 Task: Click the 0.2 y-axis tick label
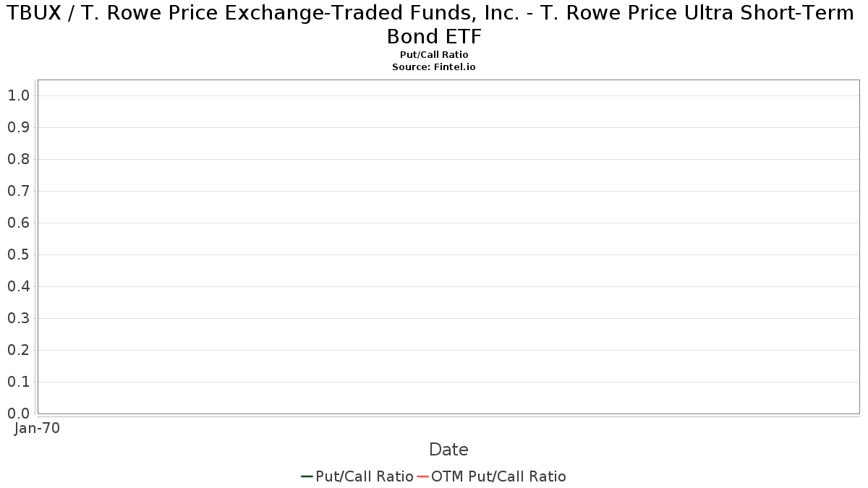(18, 350)
